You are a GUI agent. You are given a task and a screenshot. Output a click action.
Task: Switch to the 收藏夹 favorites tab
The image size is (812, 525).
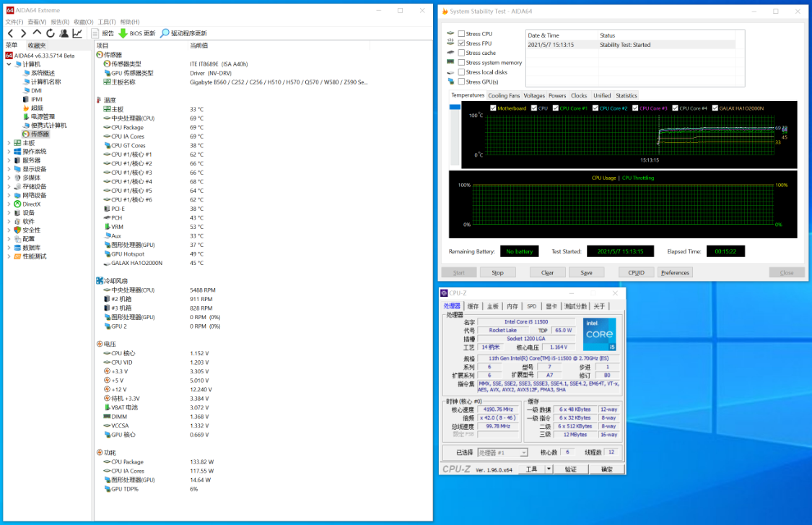coord(37,45)
